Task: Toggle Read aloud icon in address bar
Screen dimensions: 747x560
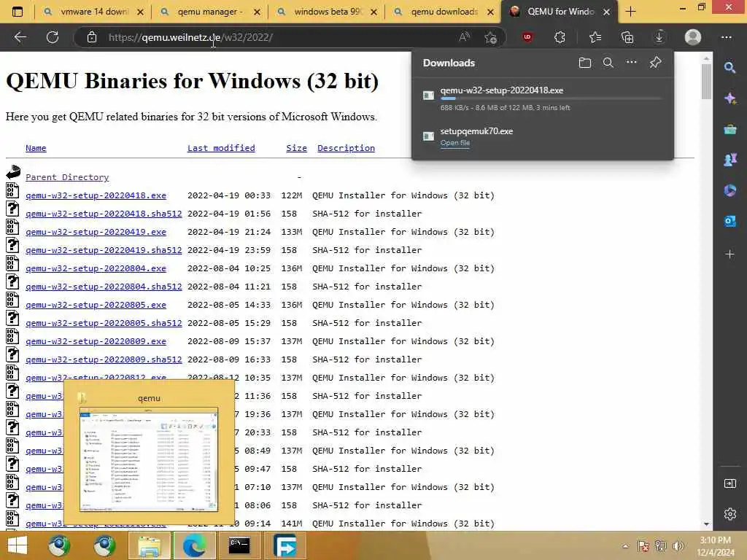Action: coord(464,37)
